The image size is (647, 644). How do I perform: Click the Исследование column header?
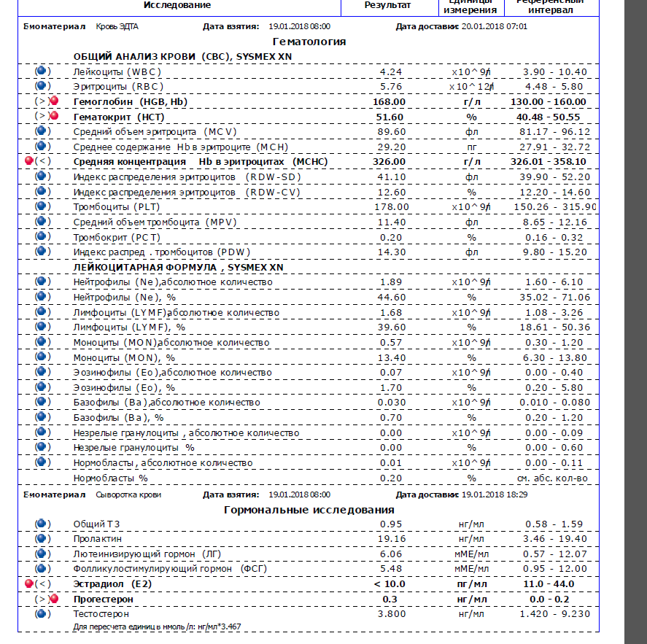click(177, 5)
